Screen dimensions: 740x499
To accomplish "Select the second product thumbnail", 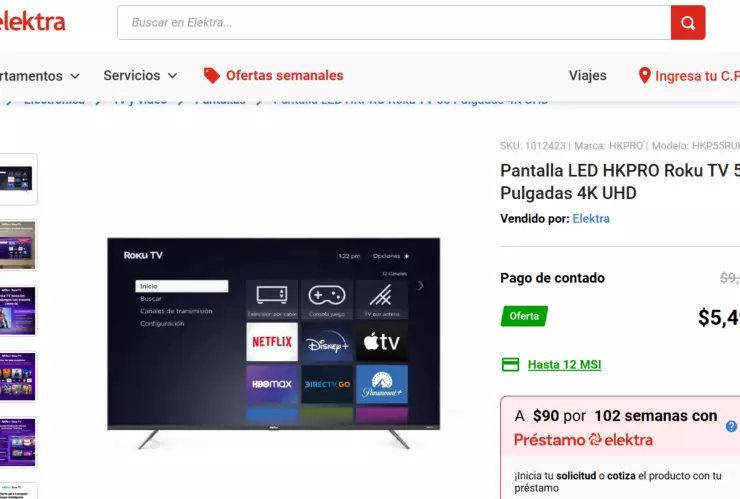I will click(x=18, y=245).
